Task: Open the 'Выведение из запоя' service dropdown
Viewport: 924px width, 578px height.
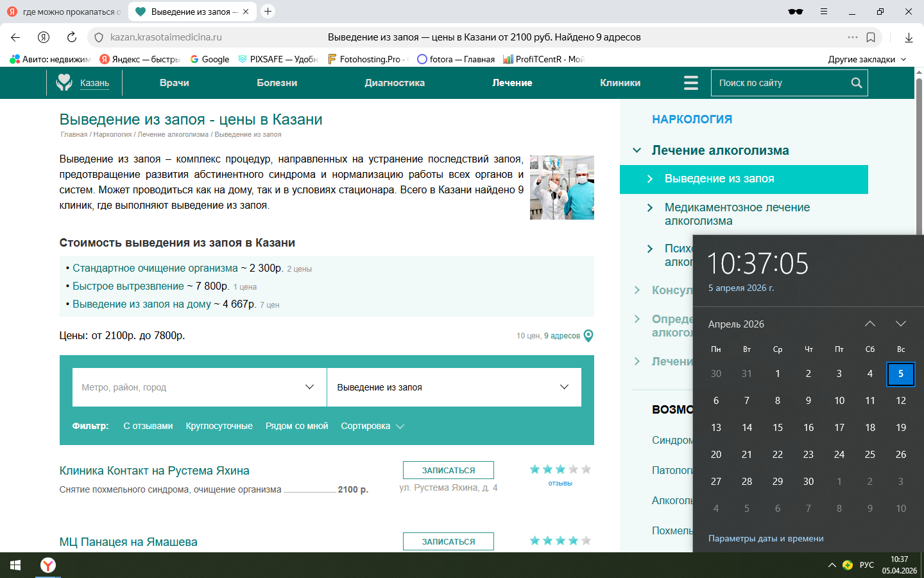Action: point(453,387)
